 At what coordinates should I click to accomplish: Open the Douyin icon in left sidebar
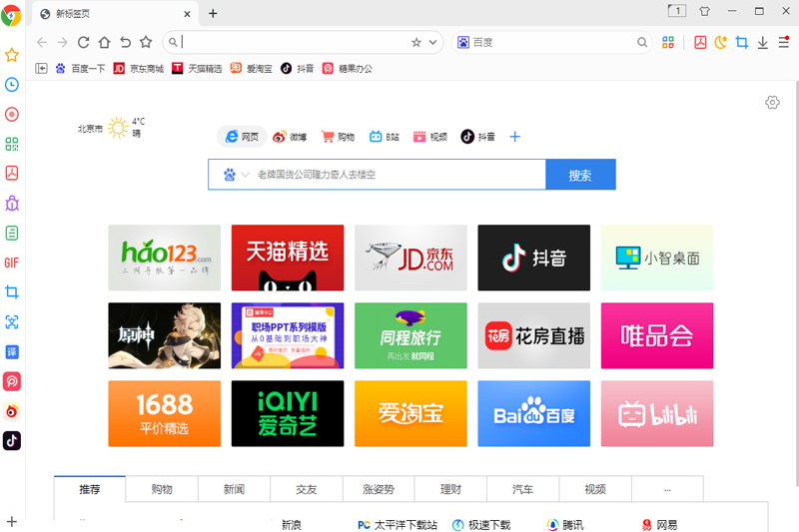click(x=12, y=441)
